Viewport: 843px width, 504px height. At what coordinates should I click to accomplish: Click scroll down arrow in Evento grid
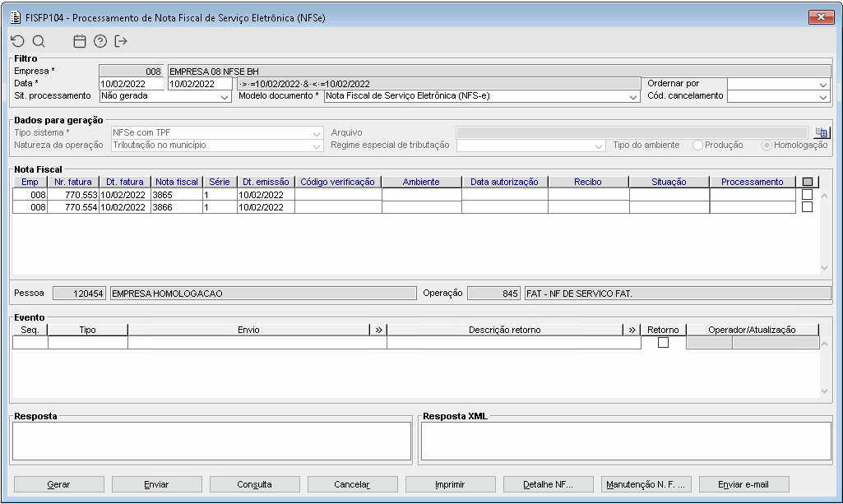pyautogui.click(x=825, y=391)
